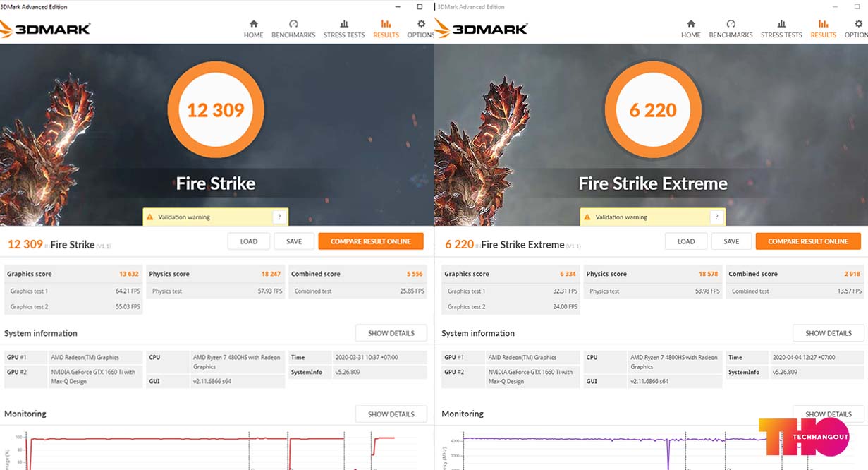Open BENCHMARKS in the right 3DMark window

[731, 29]
